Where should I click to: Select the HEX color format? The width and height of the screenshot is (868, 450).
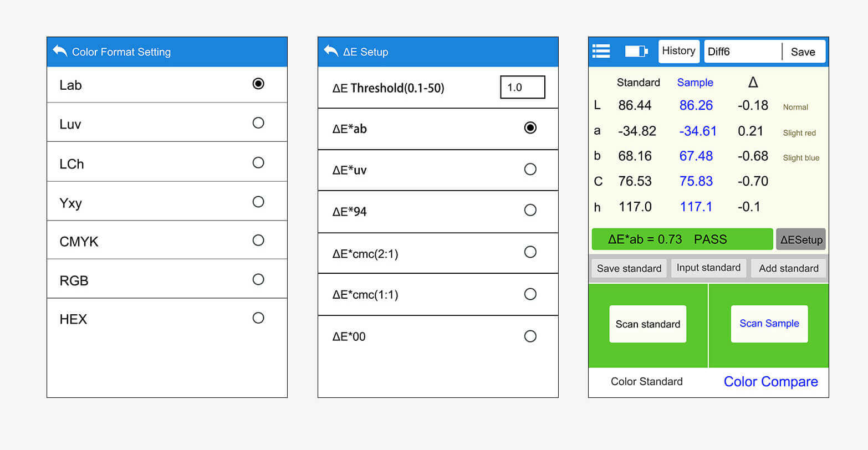click(x=167, y=318)
